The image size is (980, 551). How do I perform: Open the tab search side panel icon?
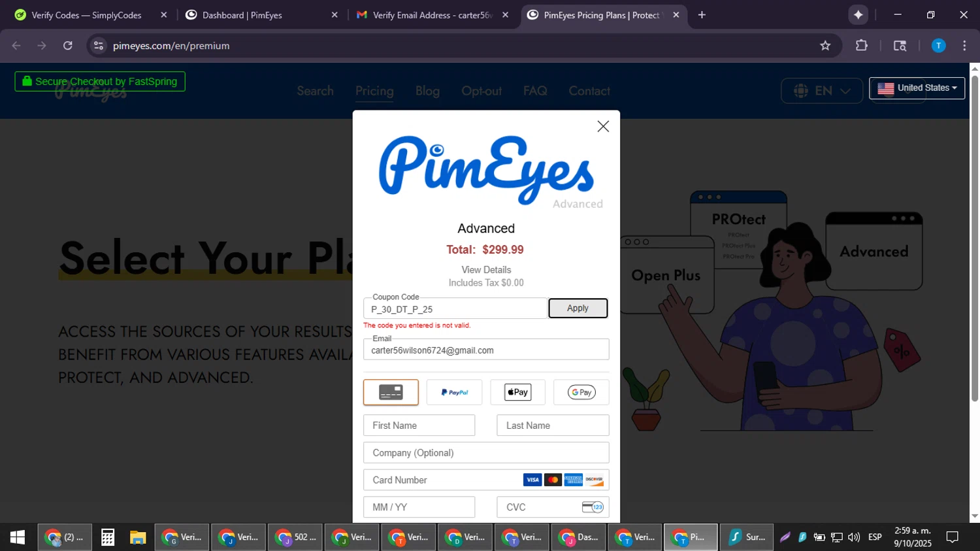(900, 46)
